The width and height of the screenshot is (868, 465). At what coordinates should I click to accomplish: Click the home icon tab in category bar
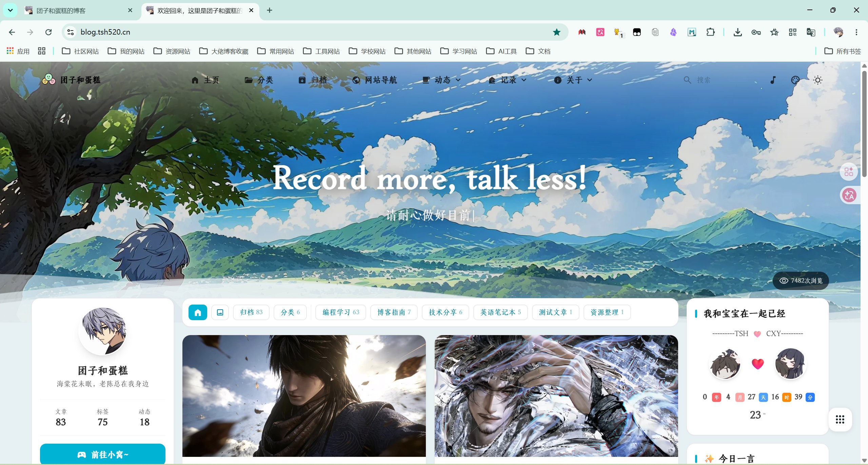[198, 312]
